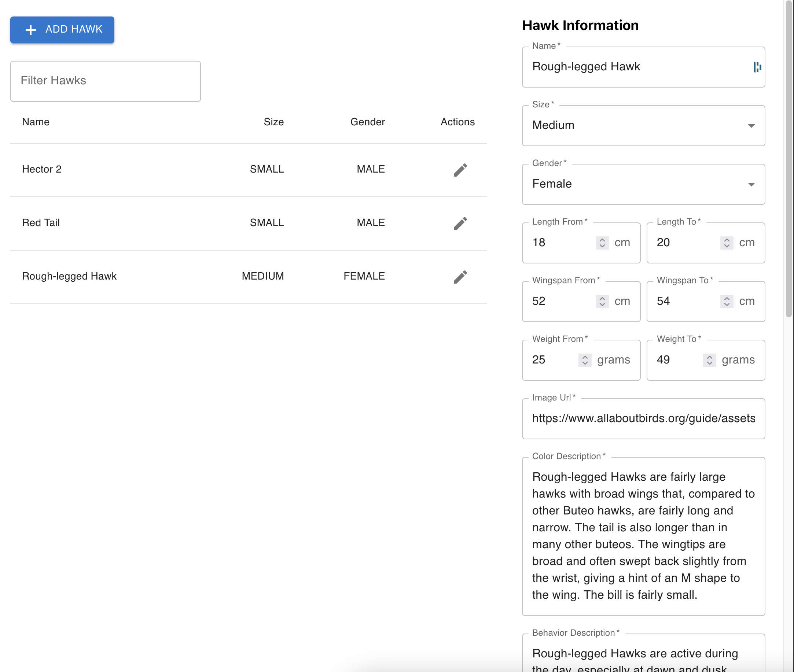This screenshot has height=672, width=794.
Task: Focus the Filter Hawks input
Action: 105,81
